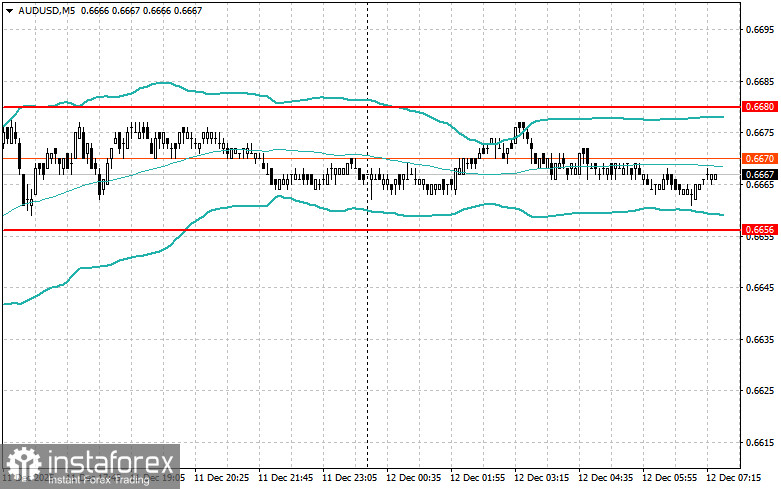The height and width of the screenshot is (489, 781).
Task: Select the 0.6685 price axis value
Action: coord(760,81)
